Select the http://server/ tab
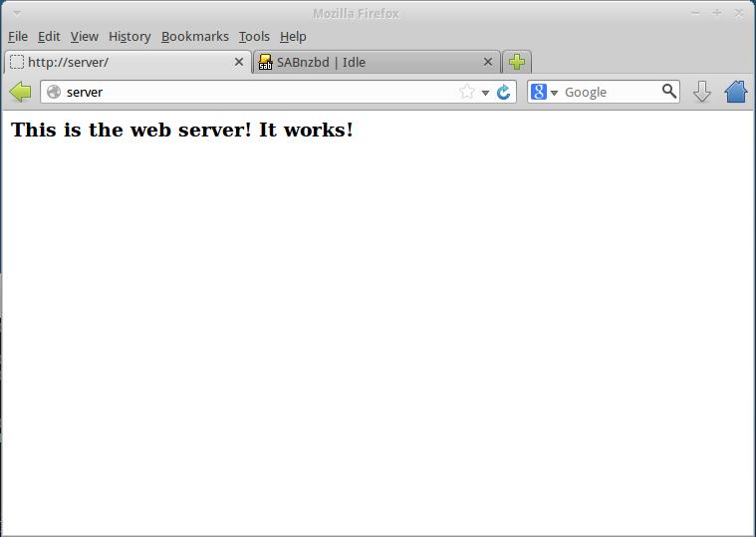Image resolution: width=756 pixels, height=537 pixels. 127,62
